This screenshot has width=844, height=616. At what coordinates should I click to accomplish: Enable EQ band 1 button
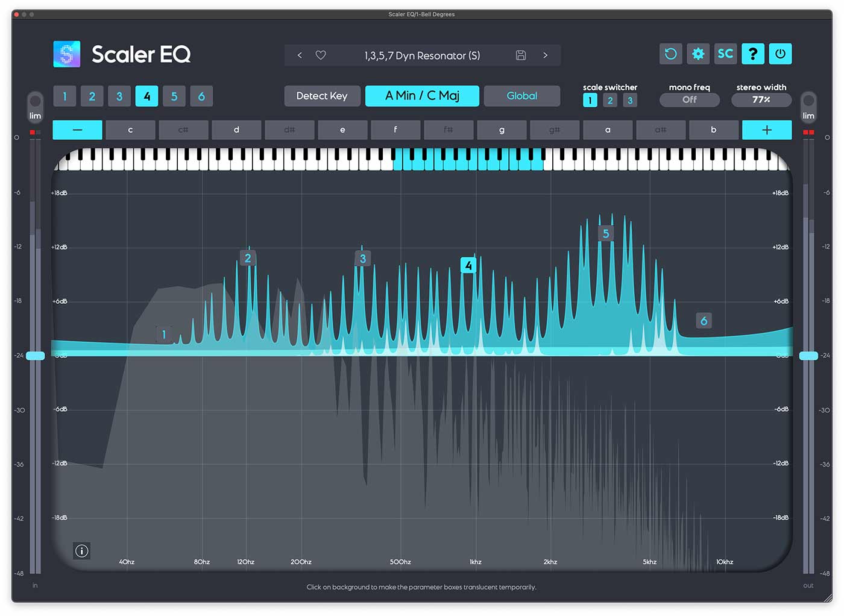click(65, 96)
